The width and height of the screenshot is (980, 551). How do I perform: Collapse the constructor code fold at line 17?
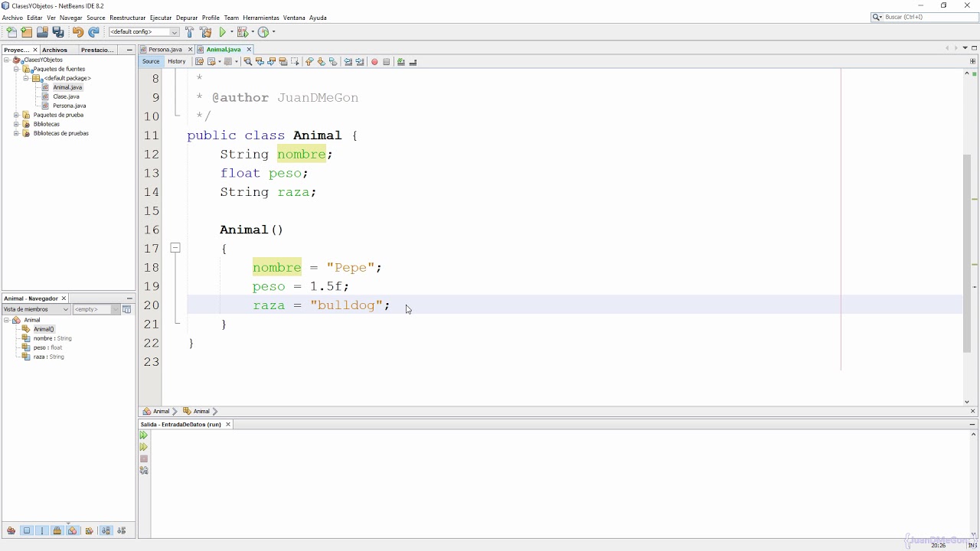(175, 248)
